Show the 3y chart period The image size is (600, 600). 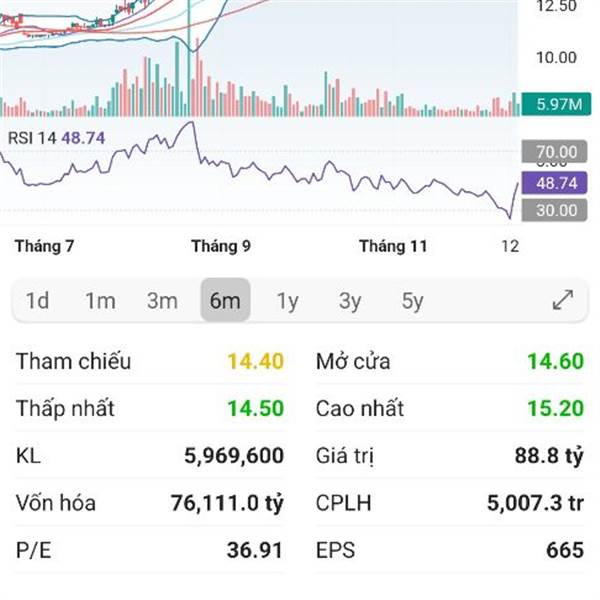pos(349,301)
